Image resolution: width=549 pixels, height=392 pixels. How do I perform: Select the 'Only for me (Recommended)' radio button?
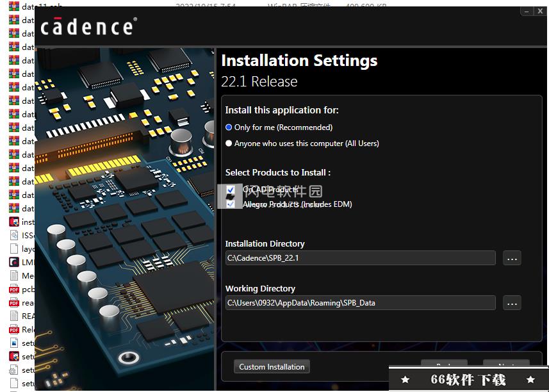pos(229,127)
